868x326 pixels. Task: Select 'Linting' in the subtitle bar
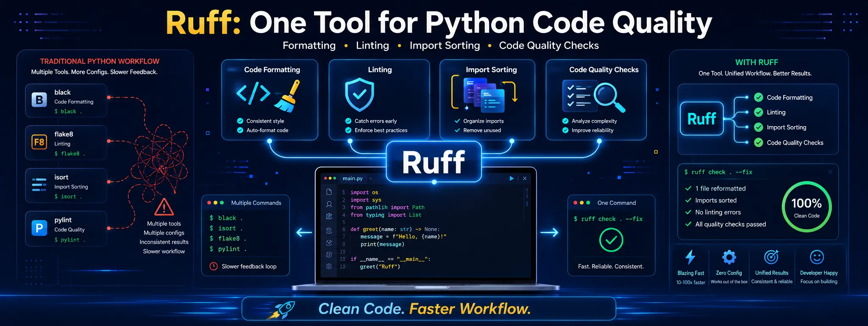click(373, 45)
